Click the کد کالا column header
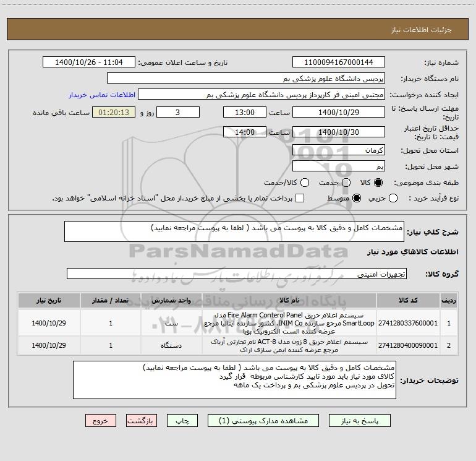The image size is (476, 461). 408,300
